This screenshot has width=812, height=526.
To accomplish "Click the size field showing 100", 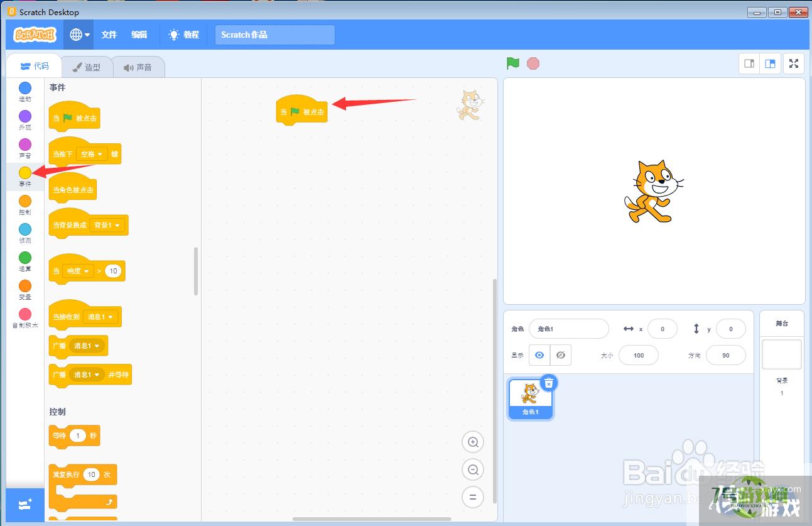I will [x=639, y=355].
